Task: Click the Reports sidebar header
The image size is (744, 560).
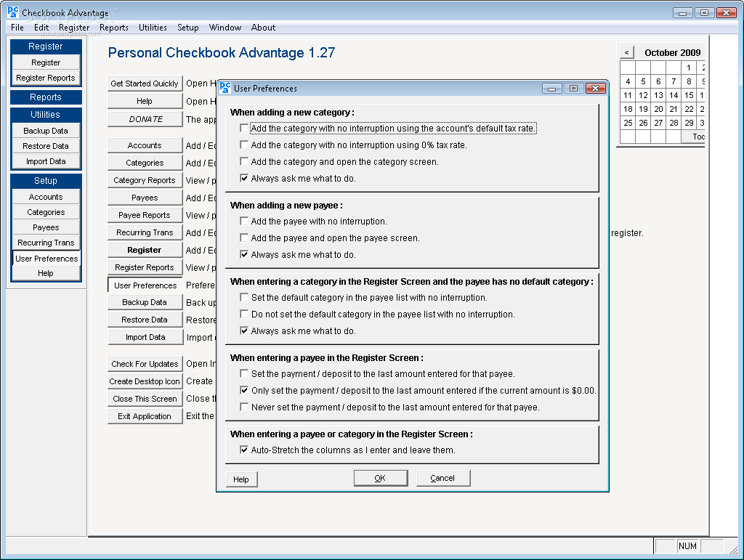Action: coord(46,97)
